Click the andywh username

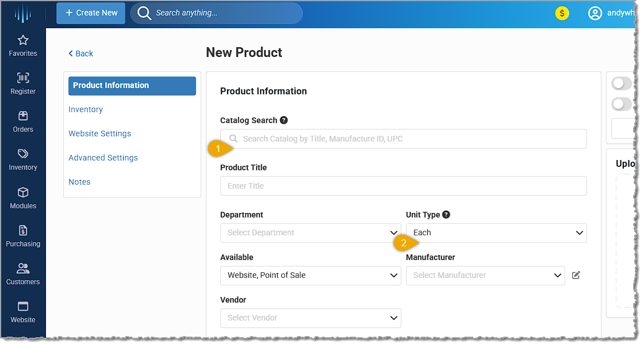(620, 13)
